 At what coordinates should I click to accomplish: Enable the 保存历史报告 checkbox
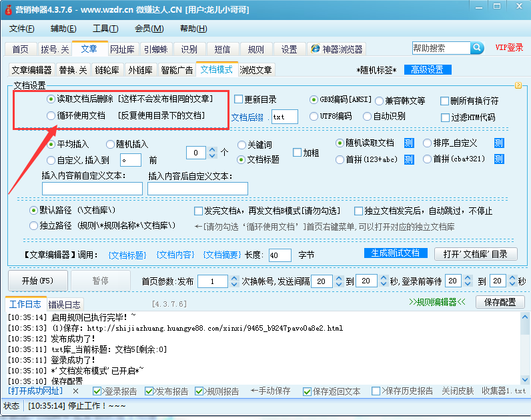(376, 391)
